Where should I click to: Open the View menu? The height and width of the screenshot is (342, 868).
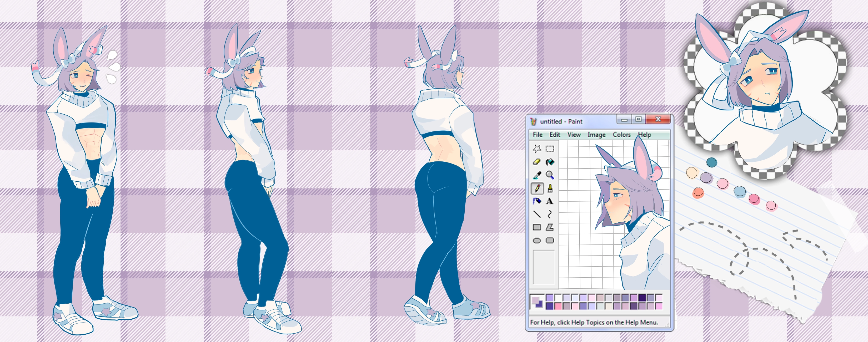point(574,135)
